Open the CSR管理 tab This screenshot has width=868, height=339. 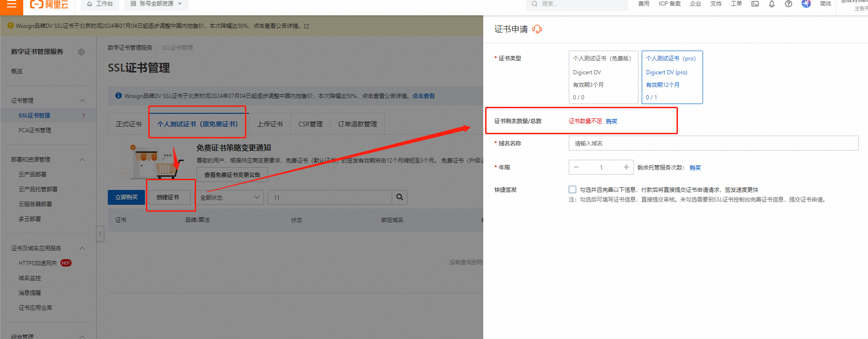310,124
